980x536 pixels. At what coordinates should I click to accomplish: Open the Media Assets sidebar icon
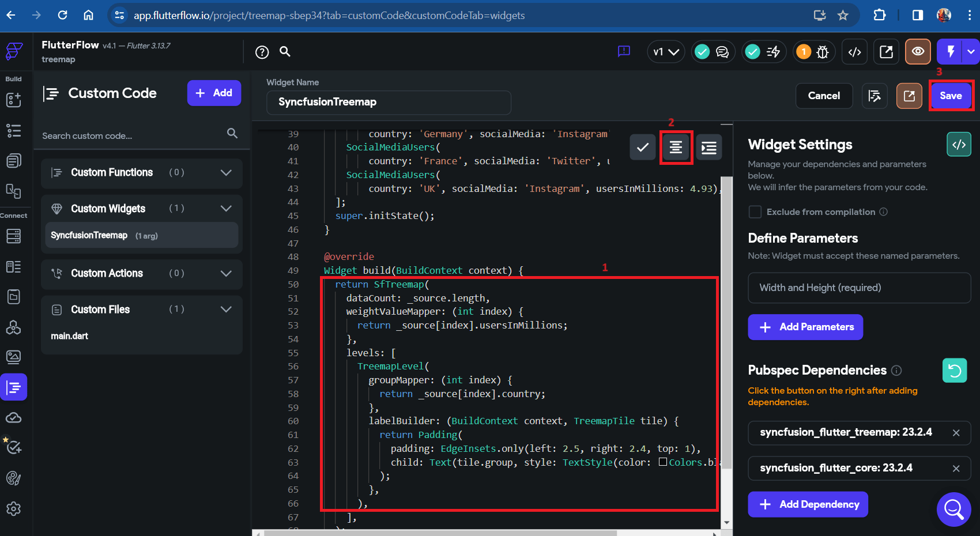(x=14, y=357)
